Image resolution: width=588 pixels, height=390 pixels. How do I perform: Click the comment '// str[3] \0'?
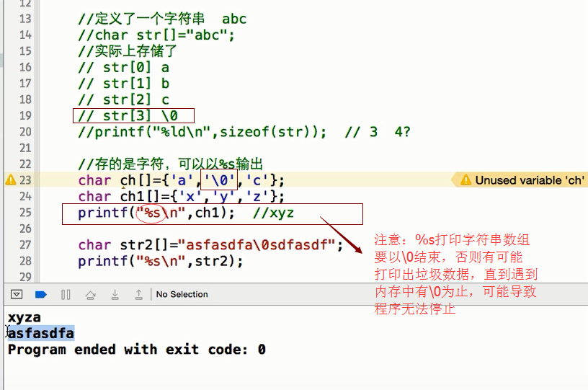click(128, 116)
